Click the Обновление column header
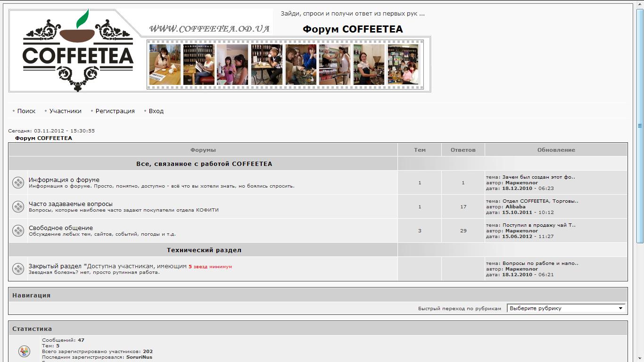The image size is (644, 362). coord(556,150)
